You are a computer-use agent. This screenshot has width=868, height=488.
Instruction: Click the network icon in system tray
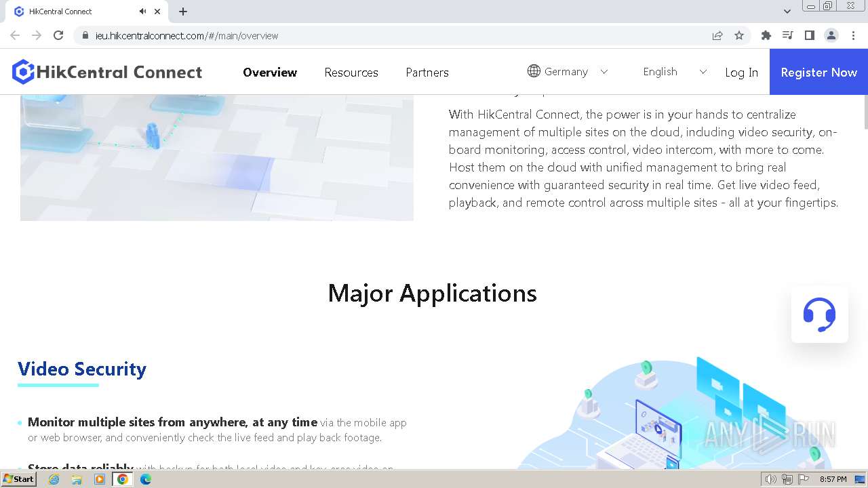(787, 479)
